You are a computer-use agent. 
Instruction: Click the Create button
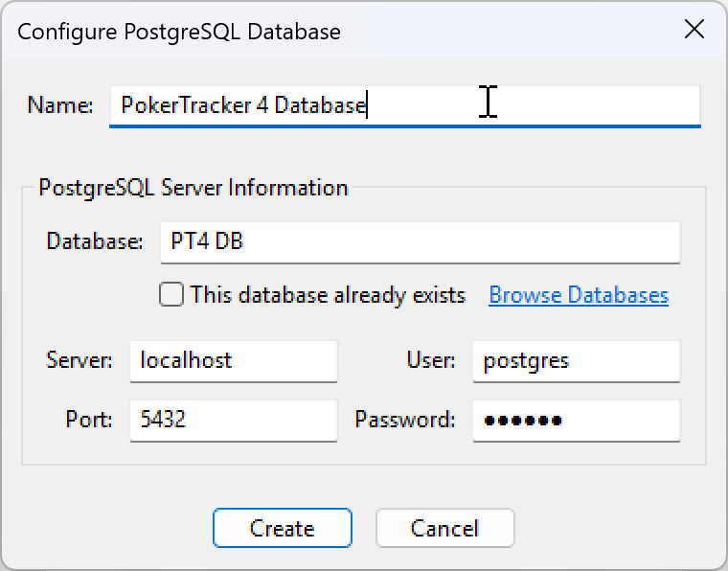[x=283, y=528]
